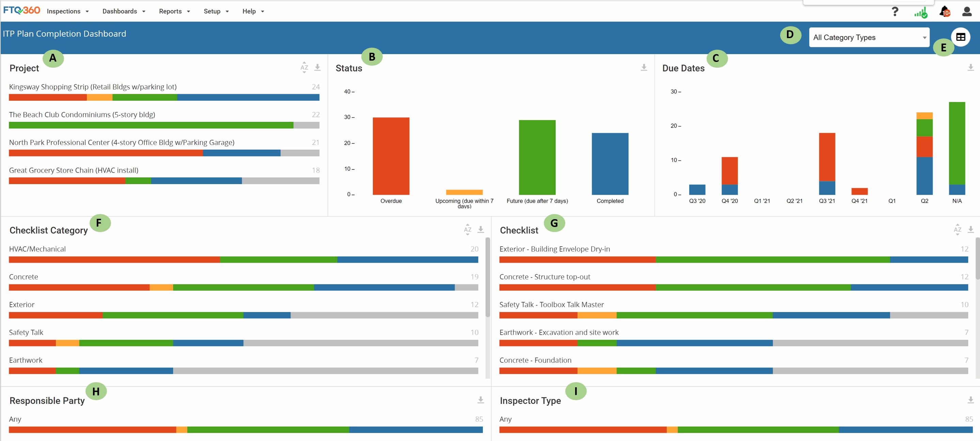Sort the Checklist panel alphabetically
The height and width of the screenshot is (441, 980).
pyautogui.click(x=958, y=229)
